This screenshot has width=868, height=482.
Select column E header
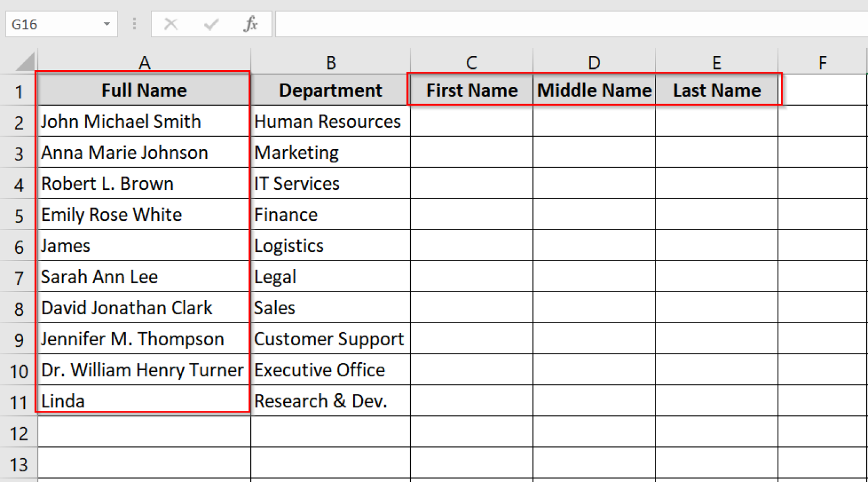[717, 62]
